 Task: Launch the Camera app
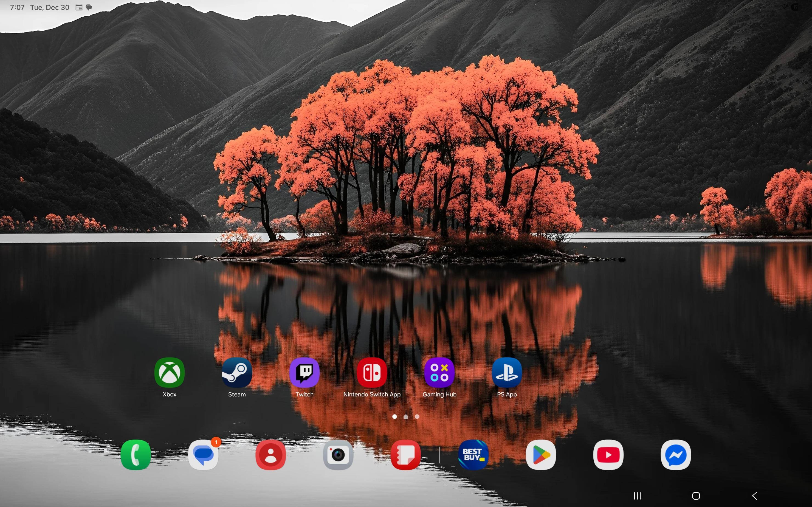(x=338, y=455)
